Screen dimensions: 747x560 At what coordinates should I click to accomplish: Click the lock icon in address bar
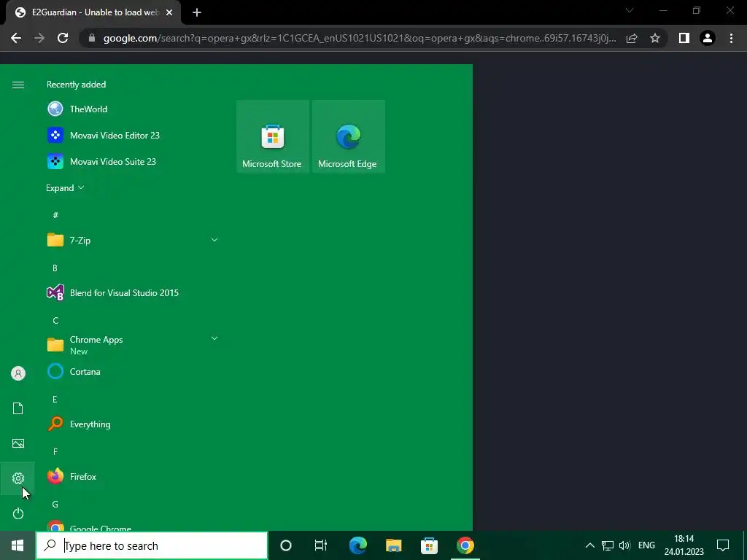pyautogui.click(x=92, y=38)
